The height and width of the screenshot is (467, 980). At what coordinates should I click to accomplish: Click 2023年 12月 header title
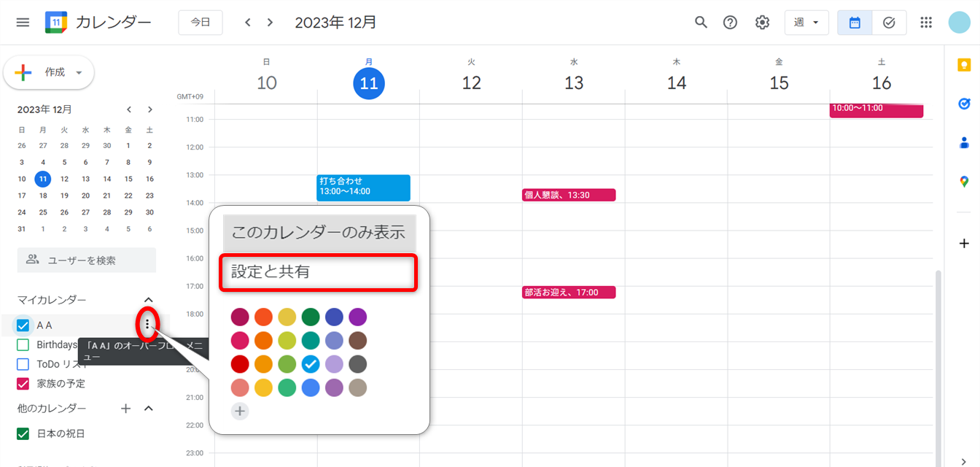[x=336, y=23]
